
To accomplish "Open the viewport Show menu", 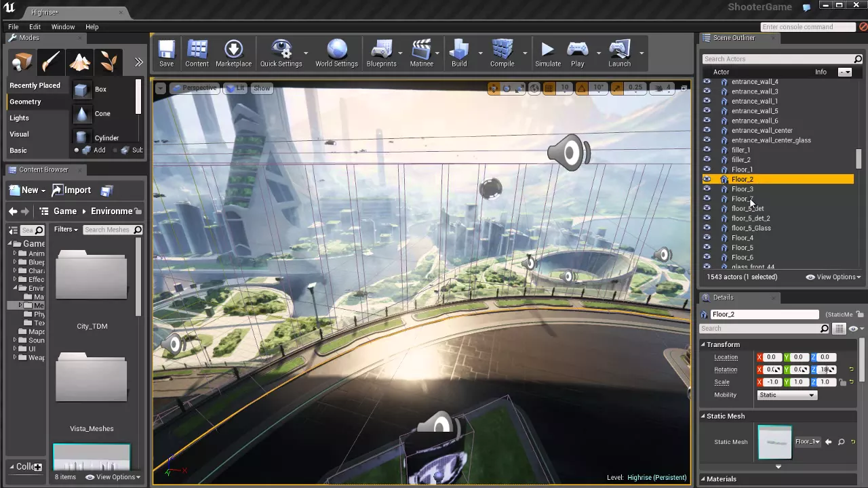I will 261,88.
